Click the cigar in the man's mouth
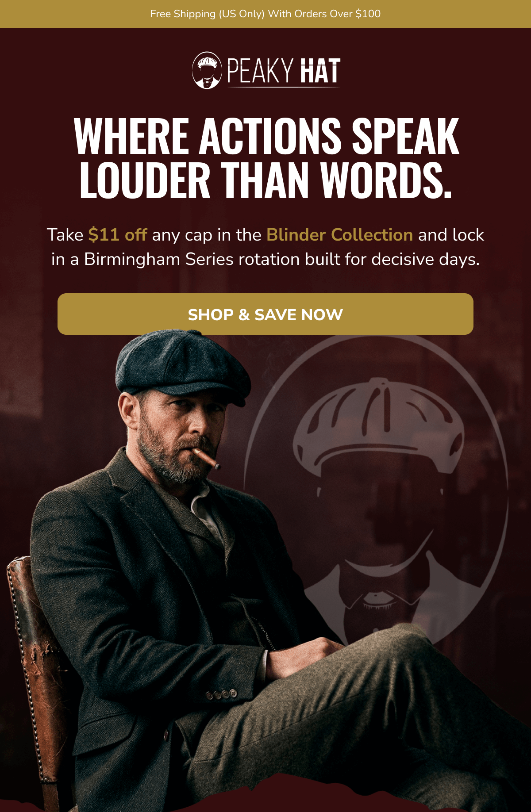 click(207, 459)
